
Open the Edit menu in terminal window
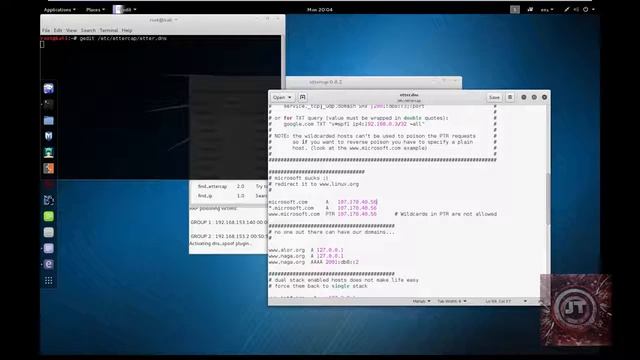[x=58, y=30]
